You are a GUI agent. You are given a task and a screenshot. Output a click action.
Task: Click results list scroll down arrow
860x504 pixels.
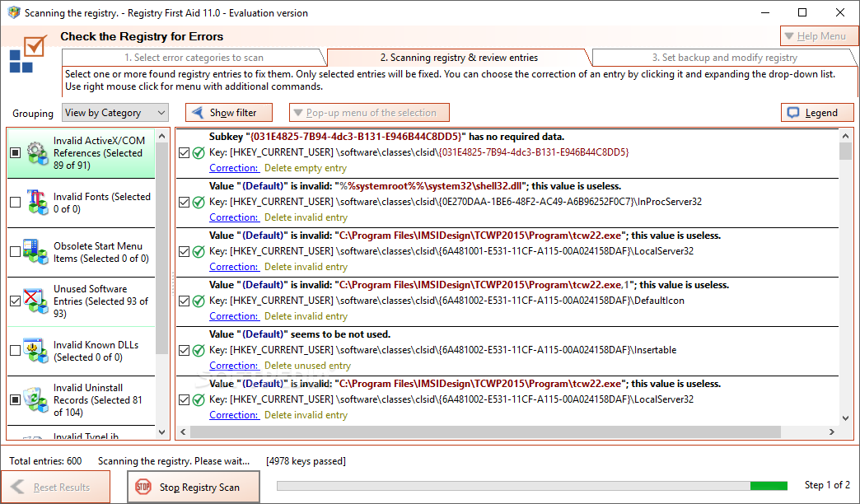tap(845, 418)
